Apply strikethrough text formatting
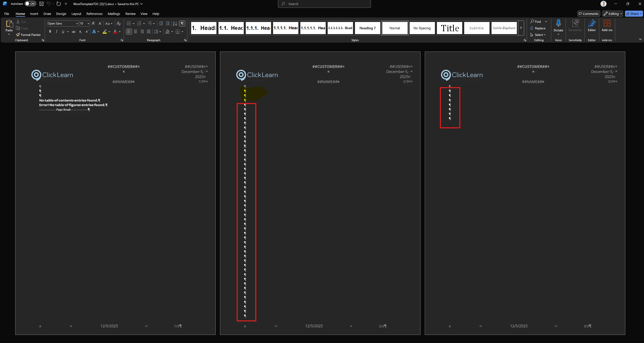The height and width of the screenshot is (343, 644). click(74, 32)
